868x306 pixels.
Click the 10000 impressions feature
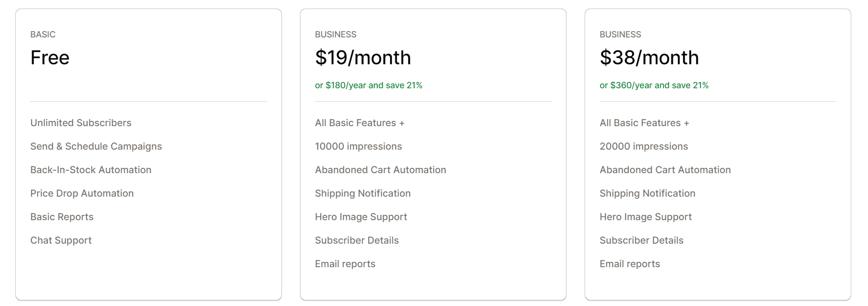(358, 146)
